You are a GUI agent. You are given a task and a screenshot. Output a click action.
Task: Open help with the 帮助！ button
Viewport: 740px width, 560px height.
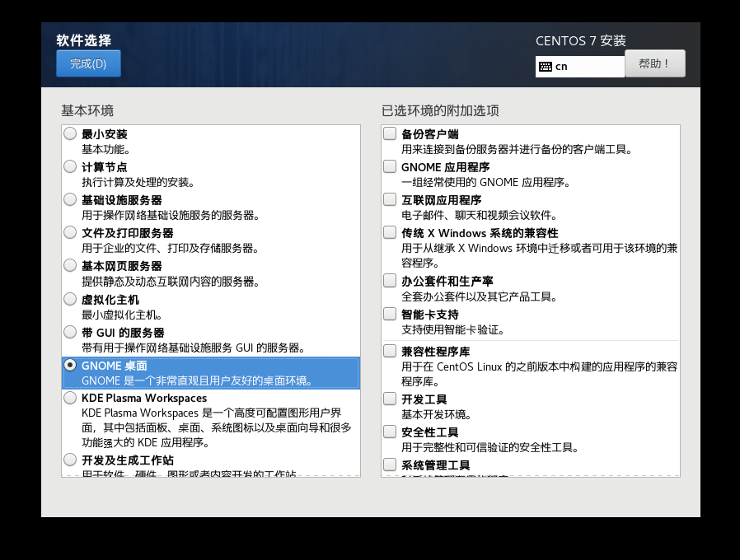[x=654, y=63]
